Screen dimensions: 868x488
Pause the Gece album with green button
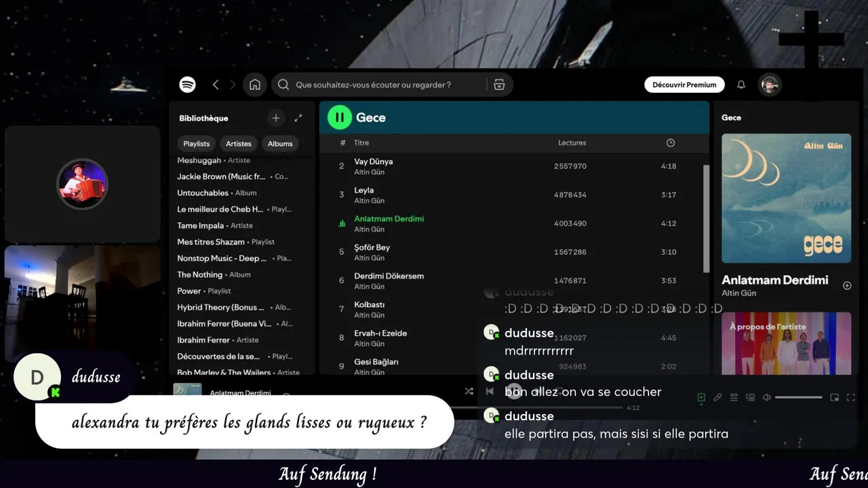pyautogui.click(x=340, y=117)
